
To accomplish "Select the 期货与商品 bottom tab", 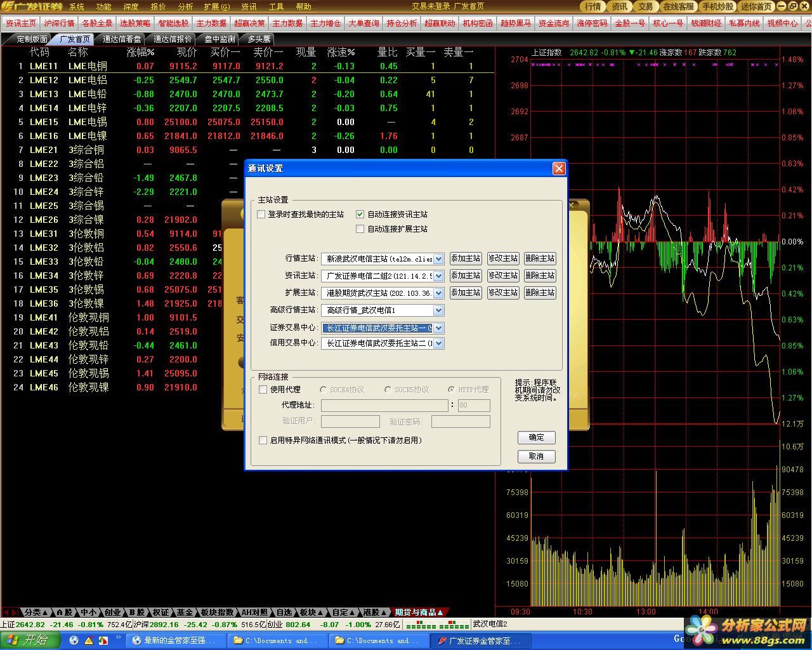I will 419,613.
